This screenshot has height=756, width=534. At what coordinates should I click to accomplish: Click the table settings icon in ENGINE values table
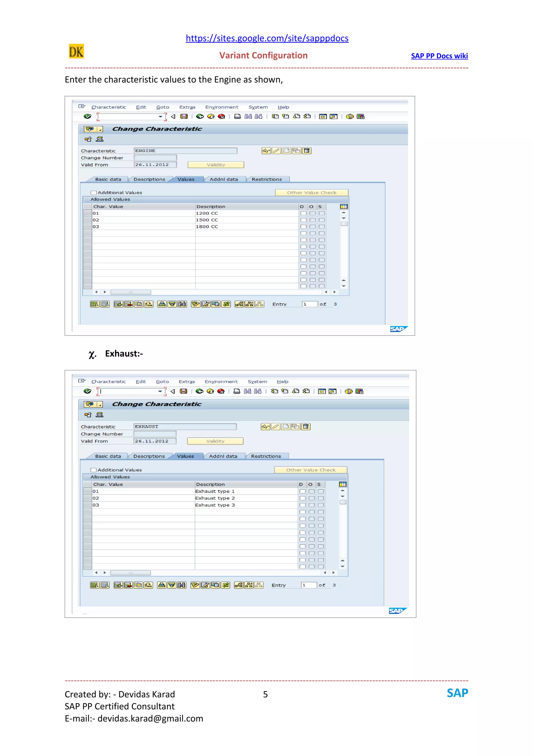[344, 206]
